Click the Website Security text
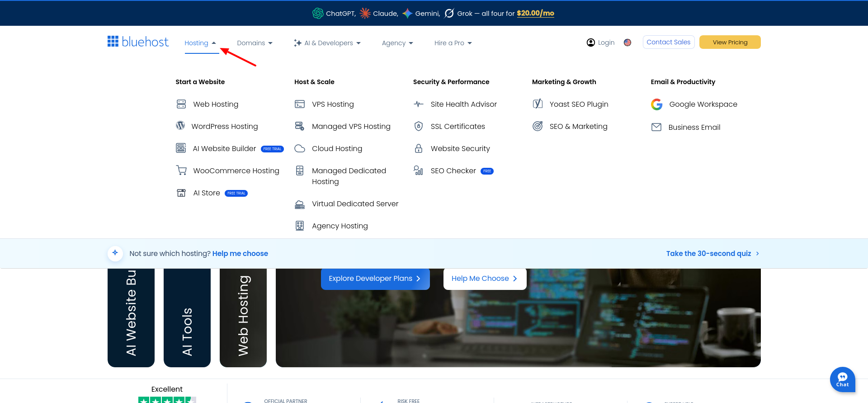 point(460,148)
